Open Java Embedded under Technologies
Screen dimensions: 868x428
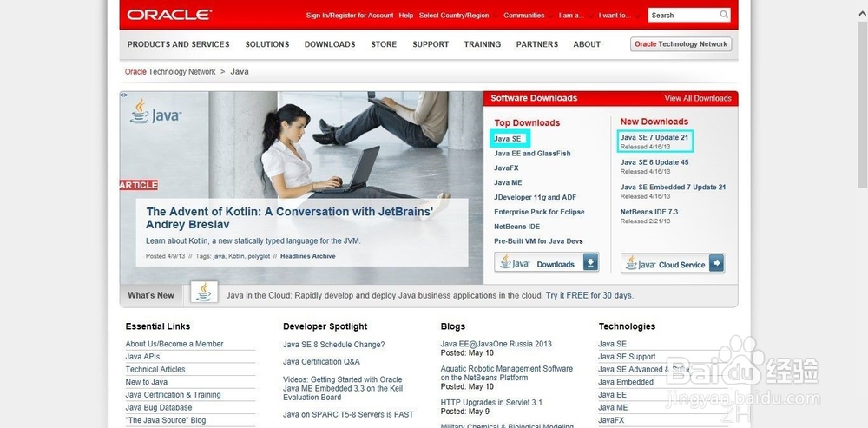[626, 382]
